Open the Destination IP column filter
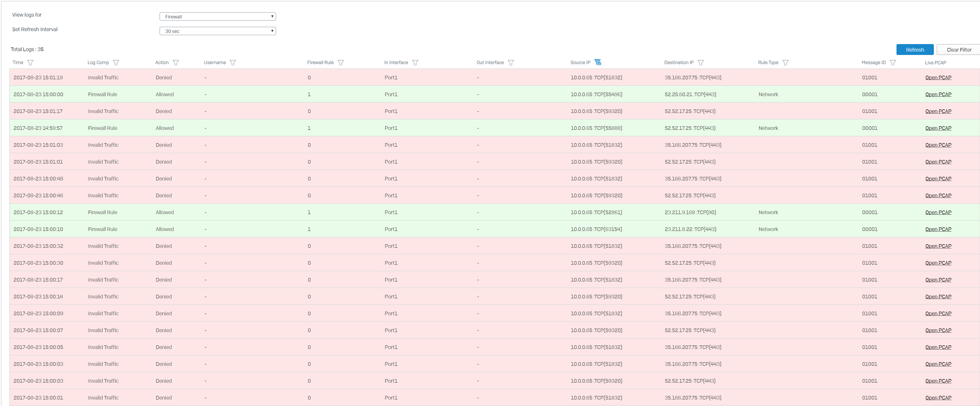 coord(701,63)
